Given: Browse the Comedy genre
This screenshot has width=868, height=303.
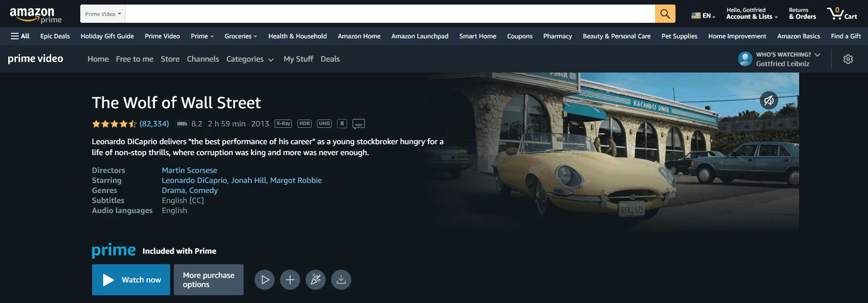Looking at the screenshot, I should pos(203,190).
